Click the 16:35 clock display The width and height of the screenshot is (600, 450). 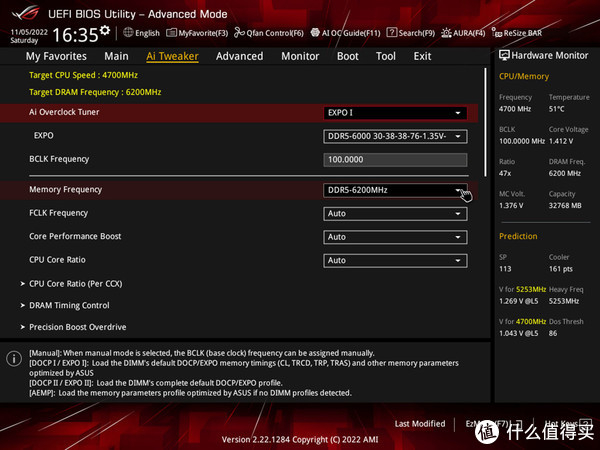pos(75,35)
